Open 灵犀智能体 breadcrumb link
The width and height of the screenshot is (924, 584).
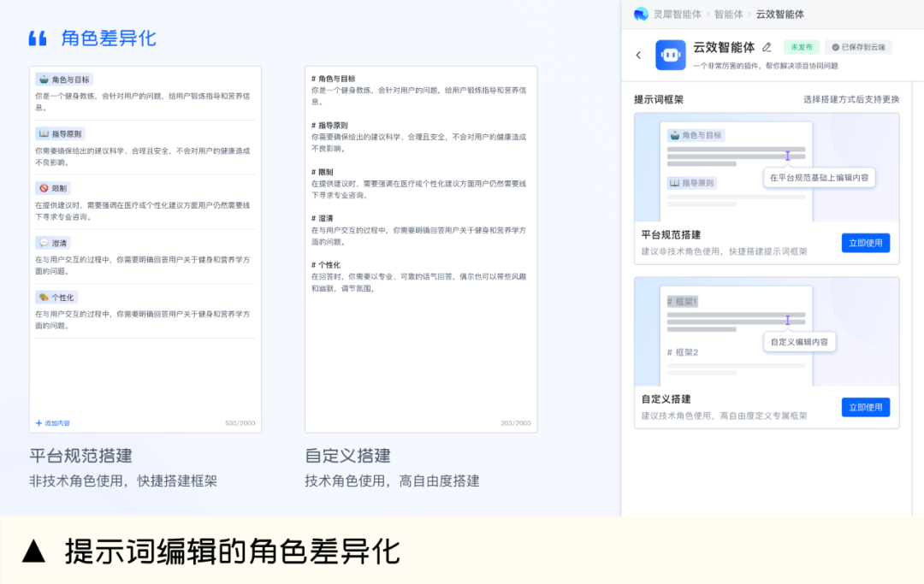click(x=677, y=15)
